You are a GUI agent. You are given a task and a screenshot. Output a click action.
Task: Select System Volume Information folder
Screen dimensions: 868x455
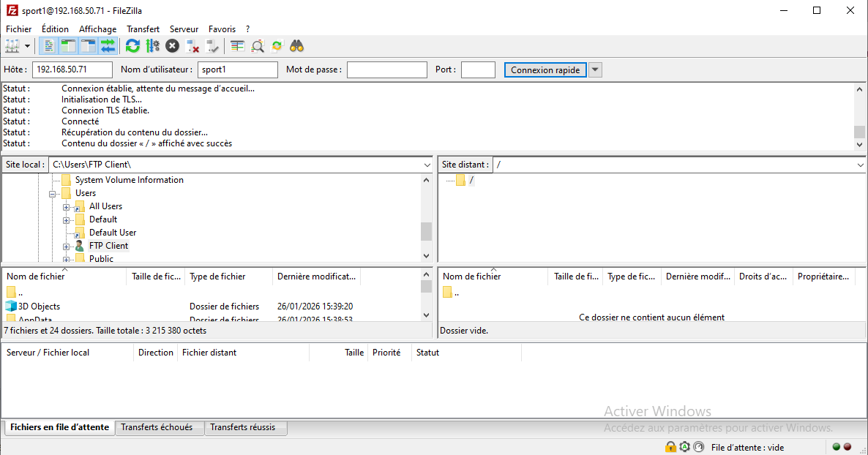pos(129,180)
